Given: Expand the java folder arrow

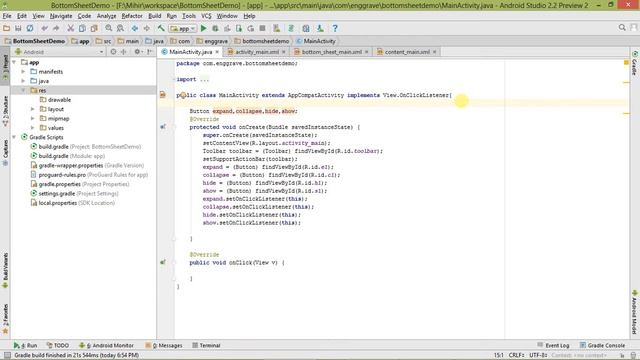Looking at the screenshot, I should click(x=23, y=81).
